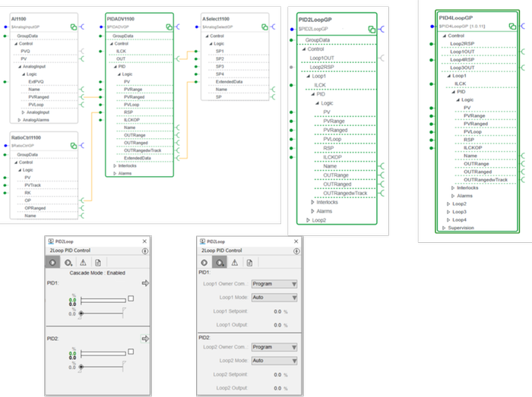Expand Loop4 in PID4LoopGP block

(x=448, y=220)
